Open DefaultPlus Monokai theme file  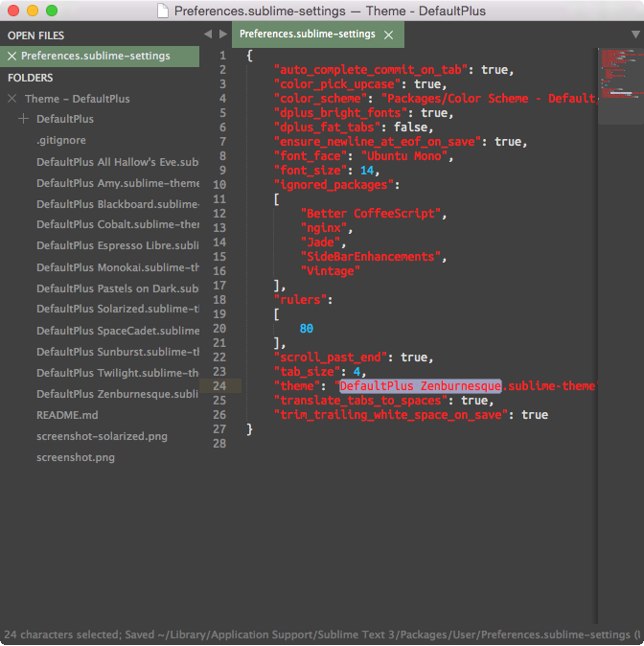(118, 267)
